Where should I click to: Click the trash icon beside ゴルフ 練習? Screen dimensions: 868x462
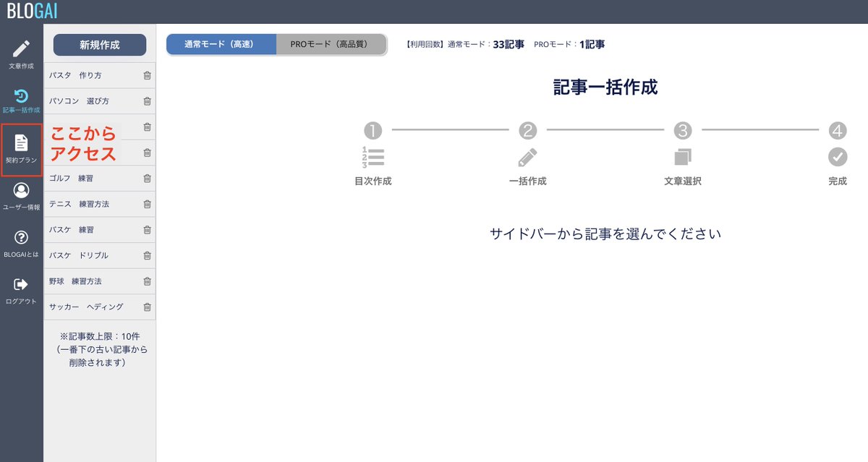pos(147,178)
